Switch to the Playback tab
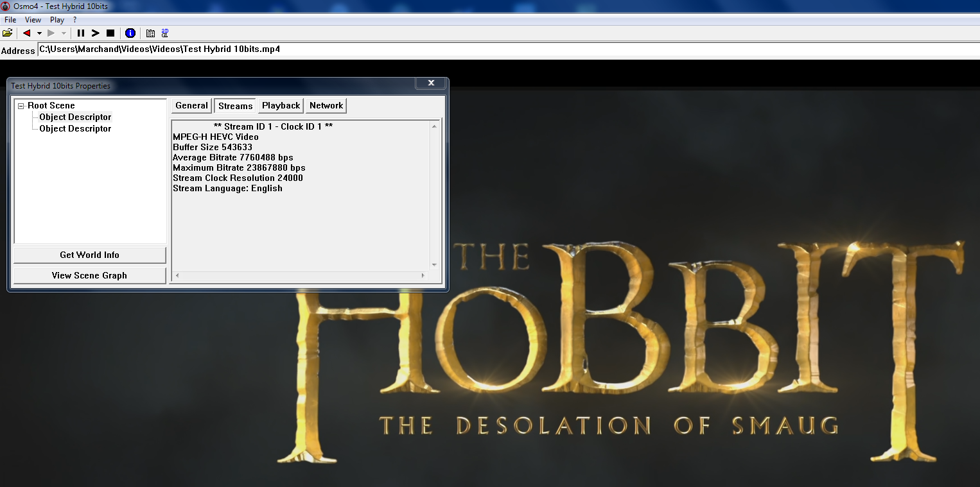 click(281, 106)
